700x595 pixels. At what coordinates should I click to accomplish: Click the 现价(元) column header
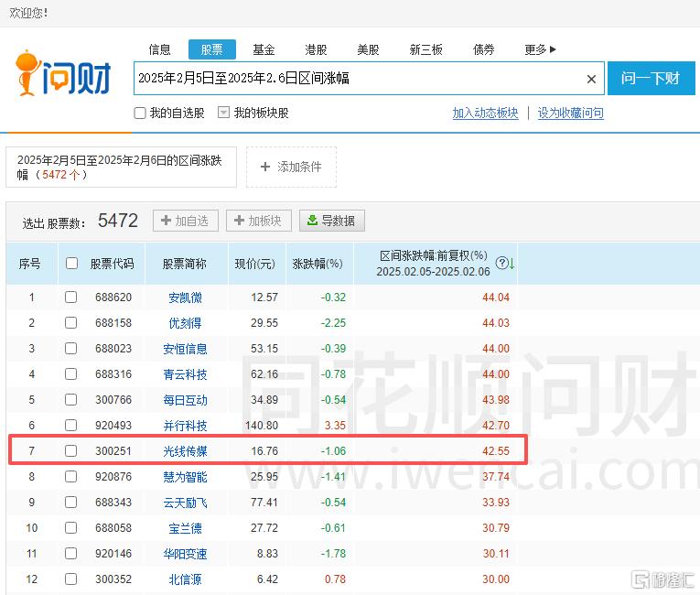tap(255, 264)
